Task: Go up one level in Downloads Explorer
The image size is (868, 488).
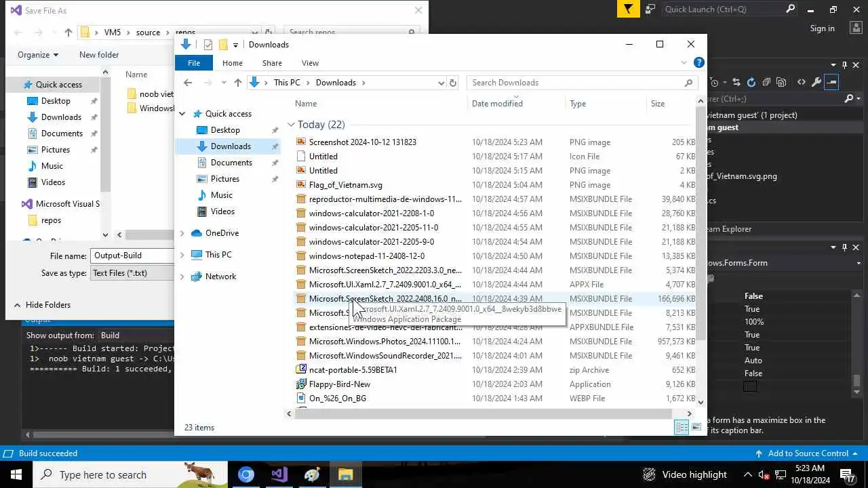Action: 237,83
